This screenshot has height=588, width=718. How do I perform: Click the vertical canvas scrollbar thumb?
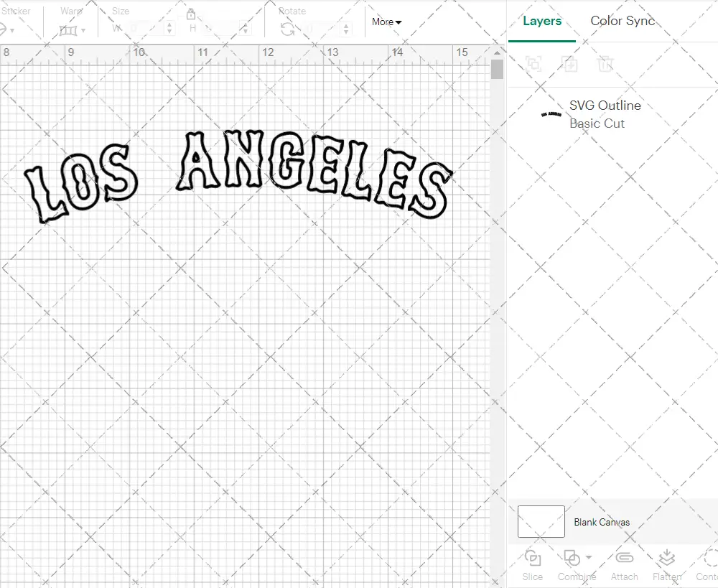(498, 70)
